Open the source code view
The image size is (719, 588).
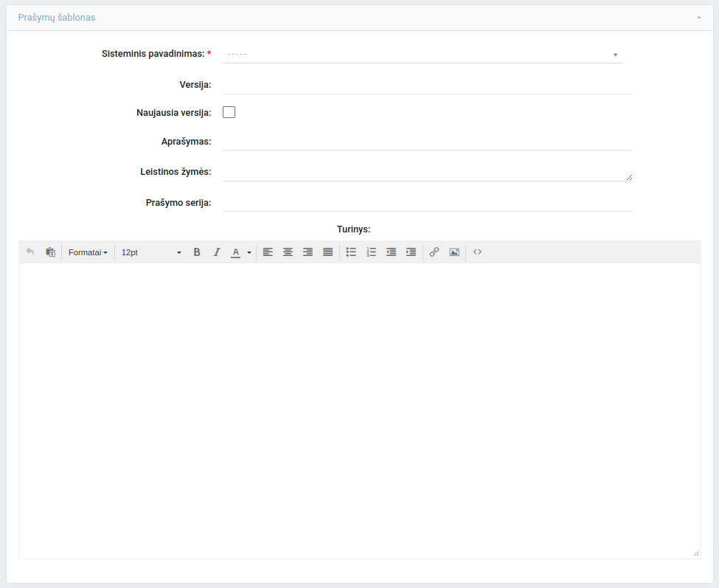coord(477,252)
